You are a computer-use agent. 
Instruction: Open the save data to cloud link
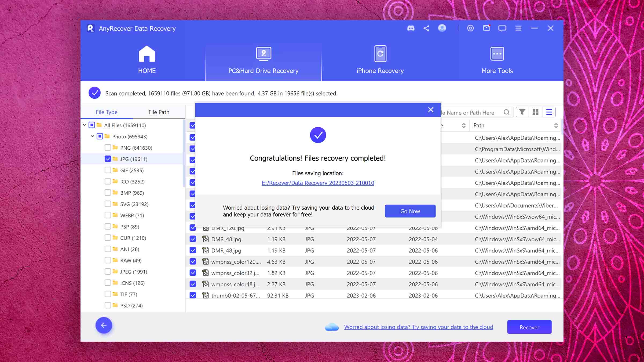click(419, 327)
